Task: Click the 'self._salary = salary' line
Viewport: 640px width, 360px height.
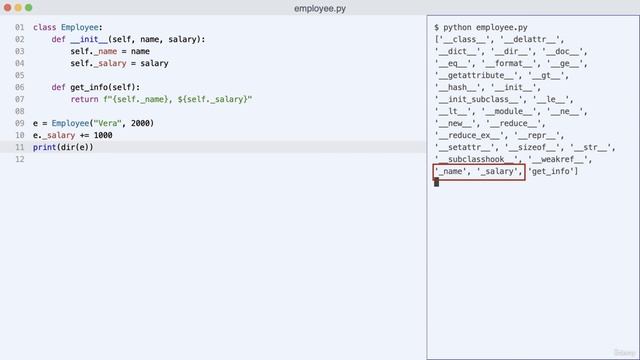Action: 119,63
